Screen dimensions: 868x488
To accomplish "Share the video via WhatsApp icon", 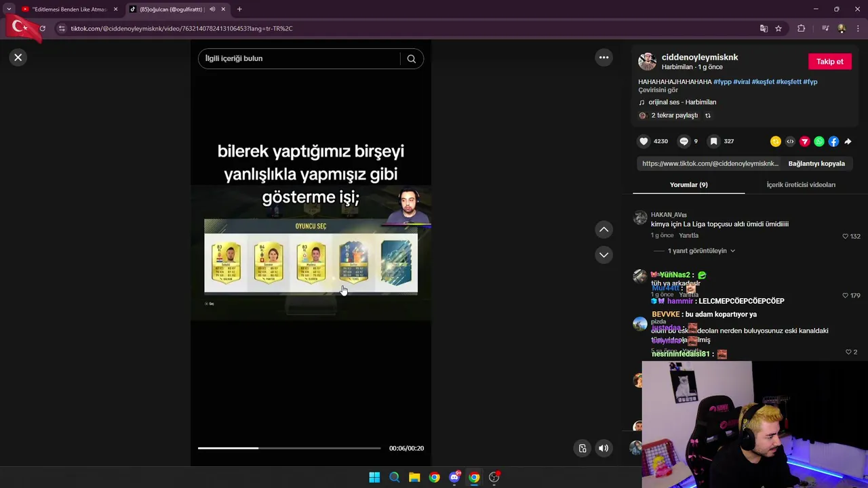I will pyautogui.click(x=819, y=142).
